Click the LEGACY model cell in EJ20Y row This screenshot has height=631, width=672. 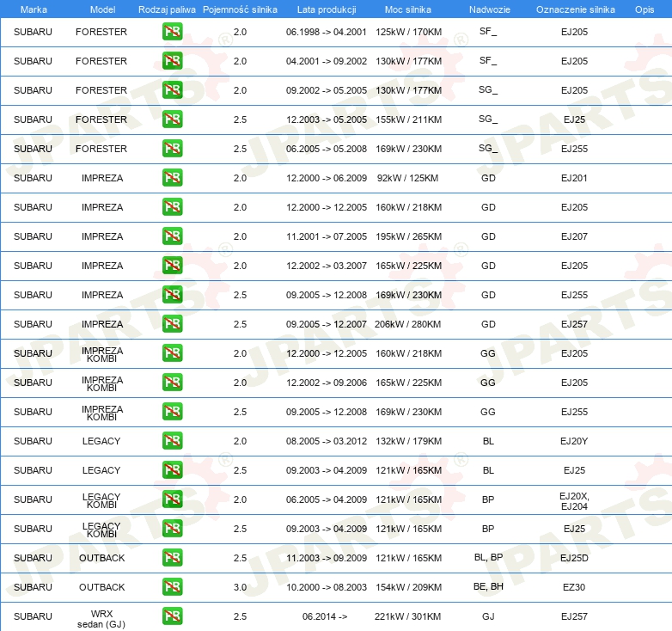(x=101, y=441)
